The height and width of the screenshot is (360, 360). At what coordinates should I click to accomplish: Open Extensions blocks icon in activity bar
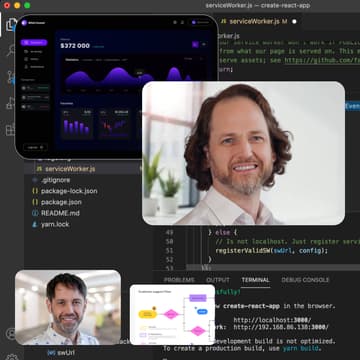[11, 130]
